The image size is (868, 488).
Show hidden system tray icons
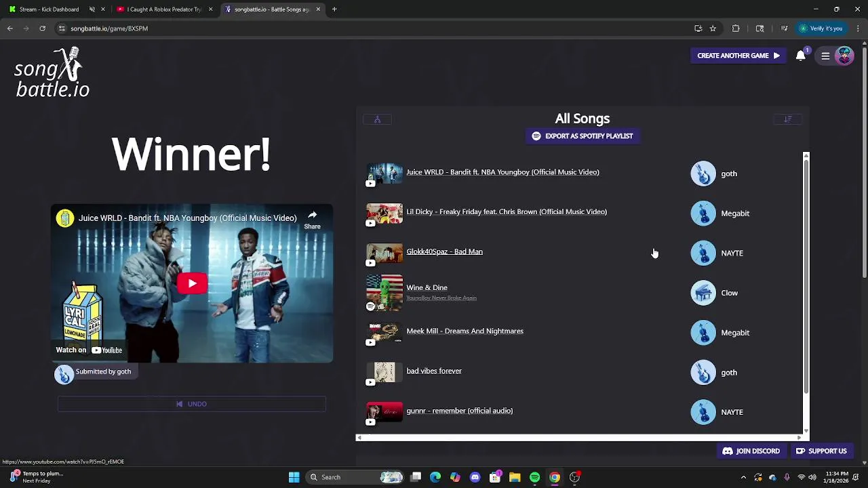click(x=743, y=477)
